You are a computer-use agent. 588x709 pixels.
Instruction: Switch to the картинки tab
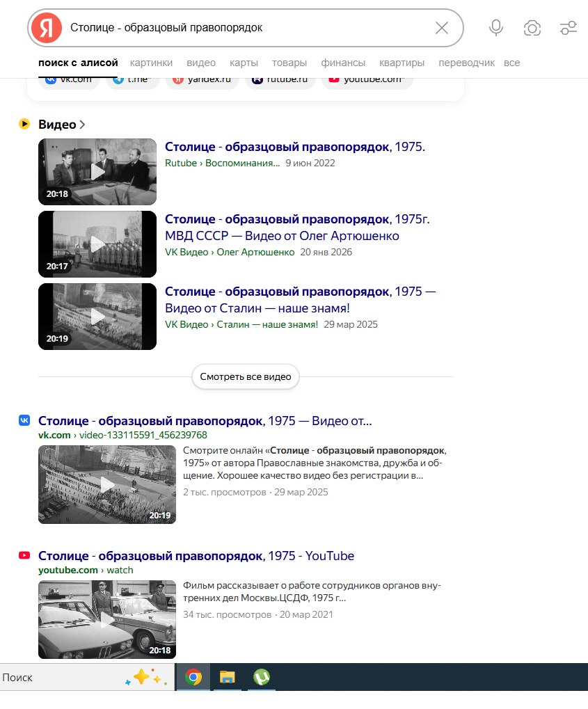point(151,63)
